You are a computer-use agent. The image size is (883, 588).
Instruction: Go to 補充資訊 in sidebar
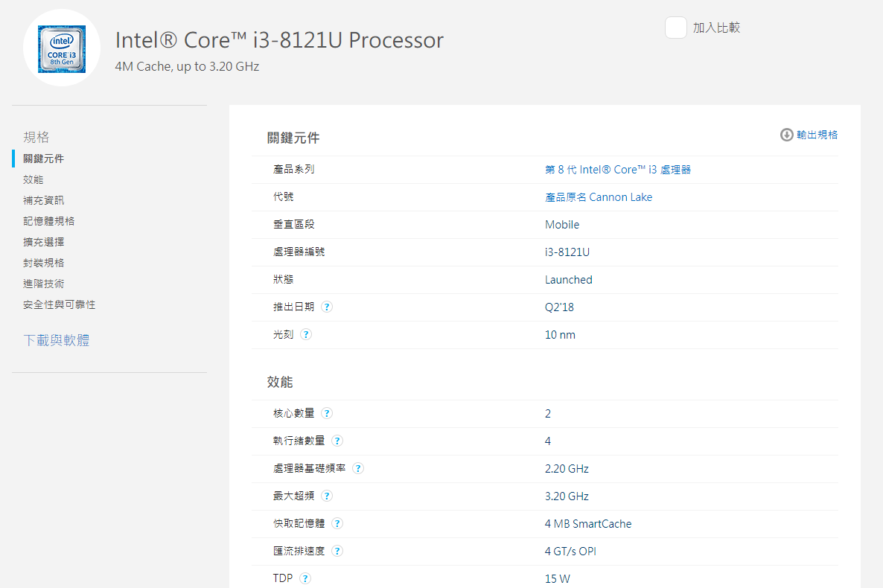[43, 200]
